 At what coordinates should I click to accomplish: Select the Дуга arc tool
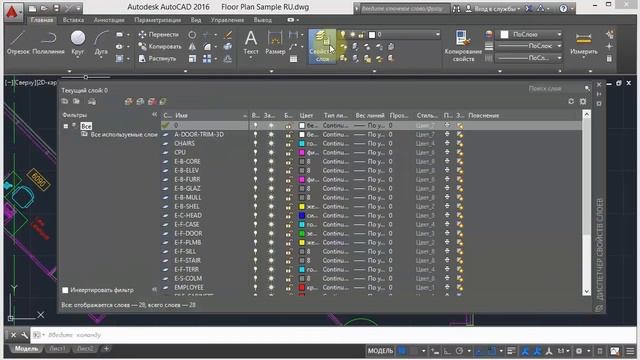[x=101, y=43]
